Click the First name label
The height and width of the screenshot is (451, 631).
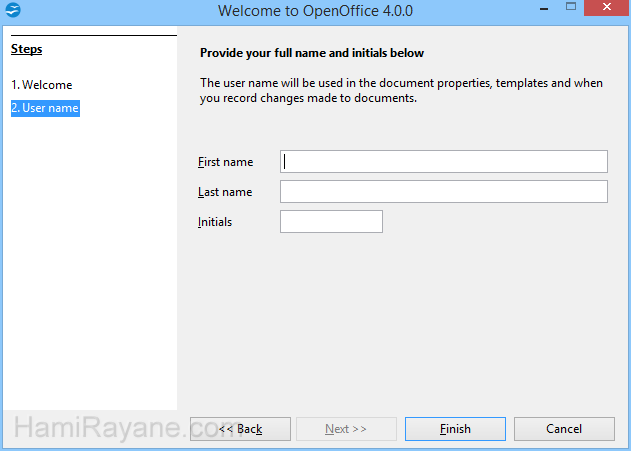click(225, 162)
